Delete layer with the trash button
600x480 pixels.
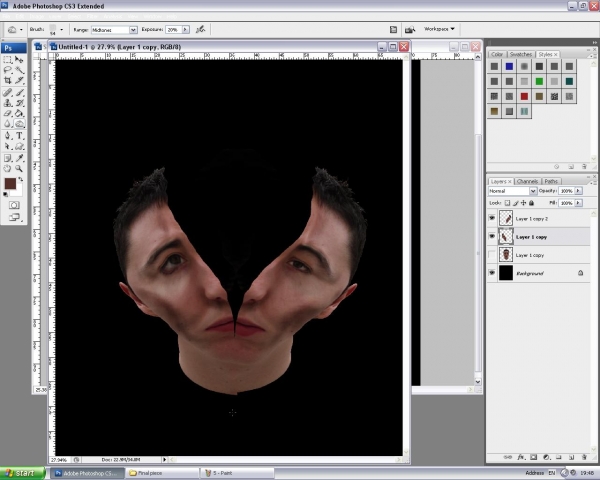pos(584,457)
